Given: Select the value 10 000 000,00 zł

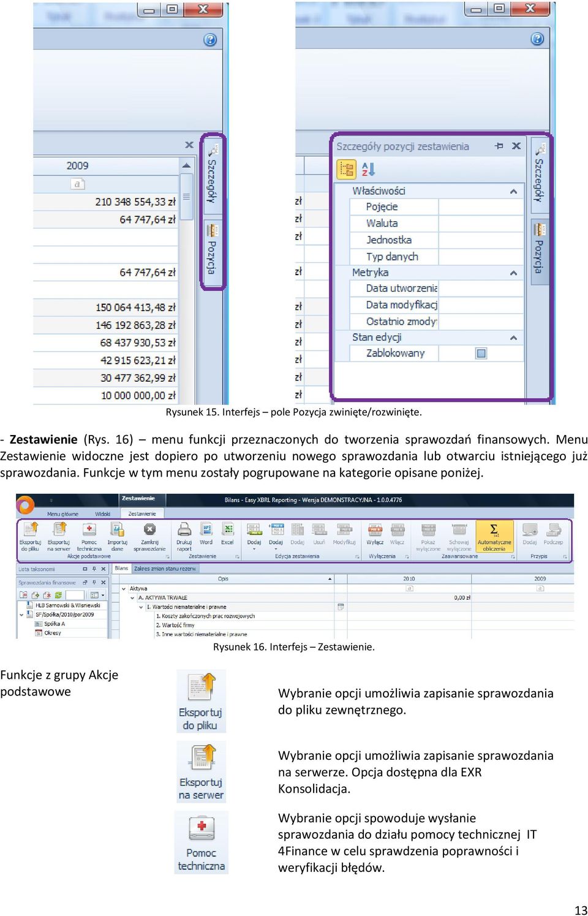Looking at the screenshot, I should 138,396.
